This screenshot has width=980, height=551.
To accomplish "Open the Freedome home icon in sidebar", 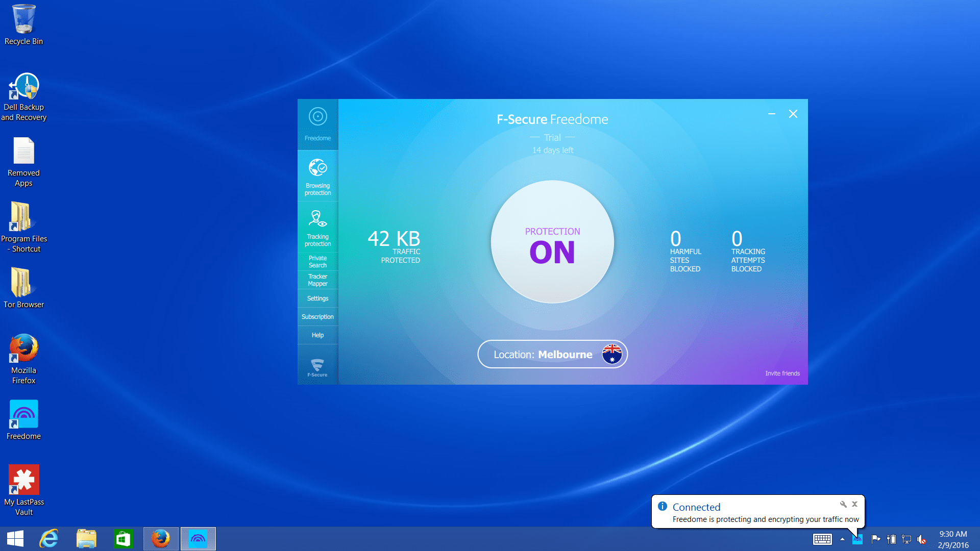I will pos(317,123).
